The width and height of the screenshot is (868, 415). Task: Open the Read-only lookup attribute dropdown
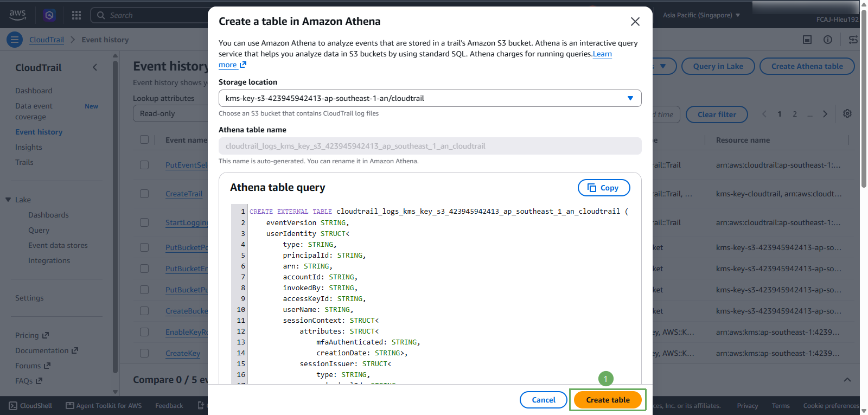tap(170, 113)
